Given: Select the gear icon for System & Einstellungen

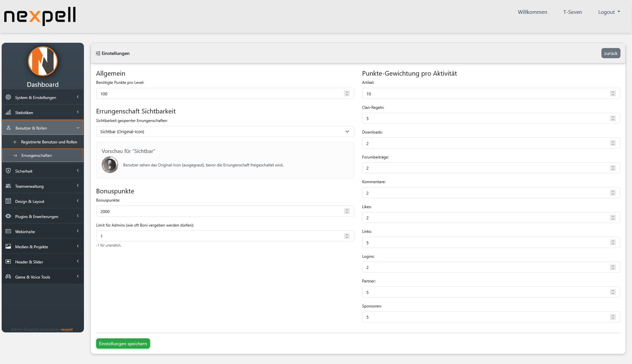Looking at the screenshot, I should point(8,97).
